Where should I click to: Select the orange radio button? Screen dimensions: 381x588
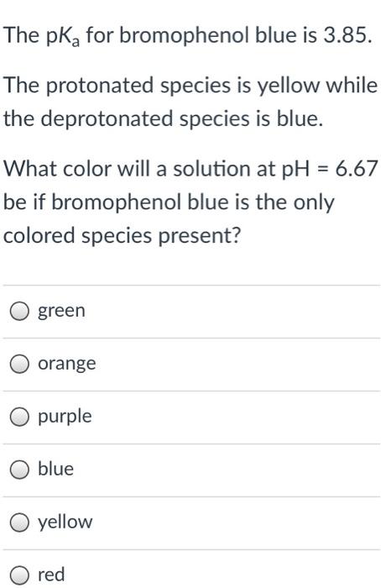pos(19,365)
